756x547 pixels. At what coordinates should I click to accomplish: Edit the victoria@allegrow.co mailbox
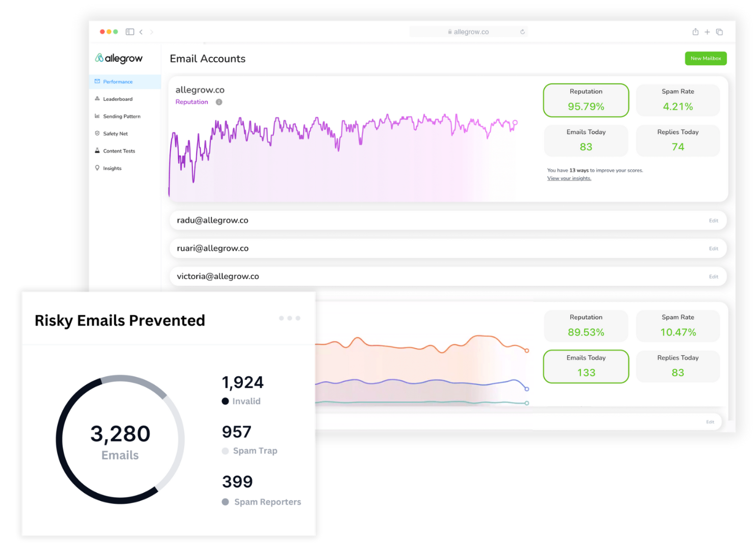tap(713, 277)
